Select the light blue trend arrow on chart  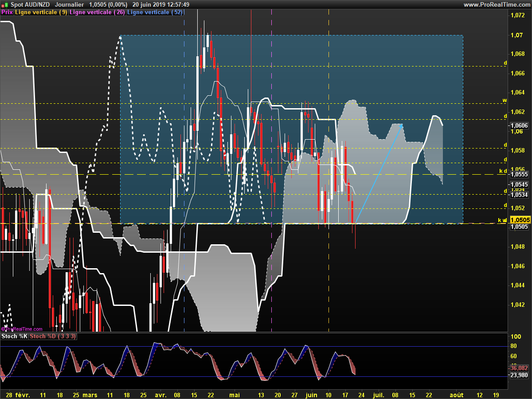coord(379,173)
